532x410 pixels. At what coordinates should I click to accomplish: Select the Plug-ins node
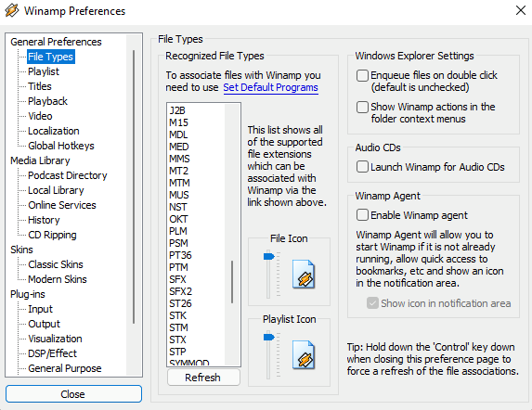[x=28, y=294]
